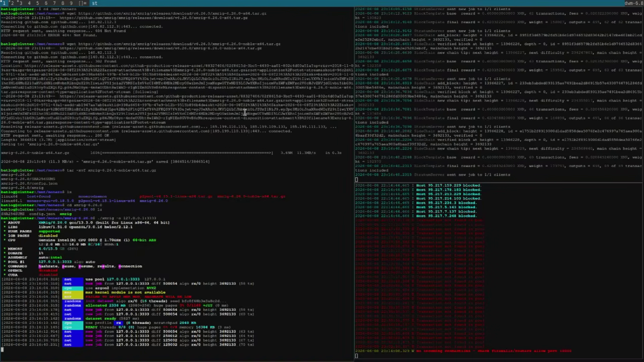Viewport: 644px width, 362px height.
Task: Switch to dwm workspace tag 3
Action: (21, 3)
